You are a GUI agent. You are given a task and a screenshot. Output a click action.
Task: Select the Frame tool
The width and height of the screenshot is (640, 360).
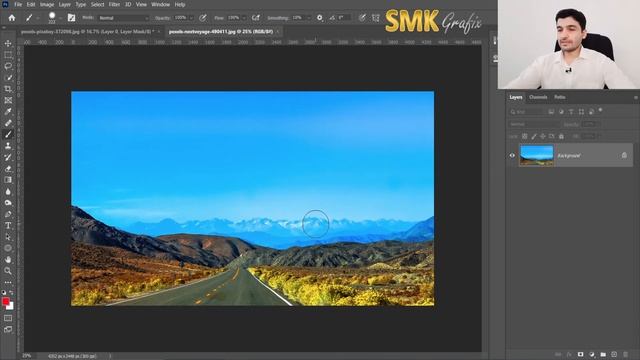coord(8,100)
